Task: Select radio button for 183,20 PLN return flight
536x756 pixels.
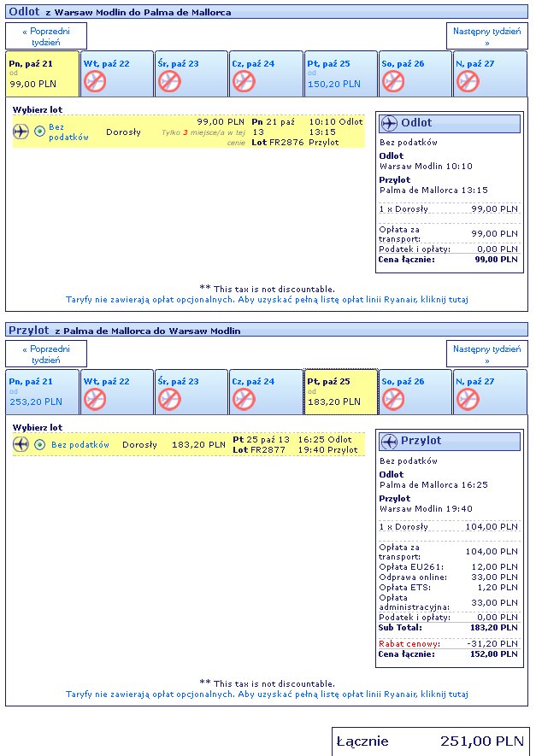Action: pos(40,444)
